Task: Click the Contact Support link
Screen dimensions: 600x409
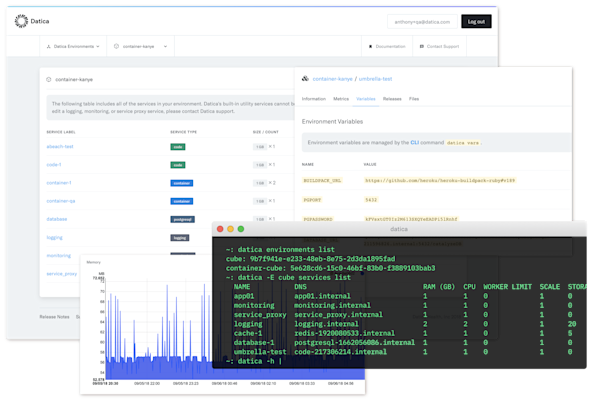Action: click(x=443, y=46)
